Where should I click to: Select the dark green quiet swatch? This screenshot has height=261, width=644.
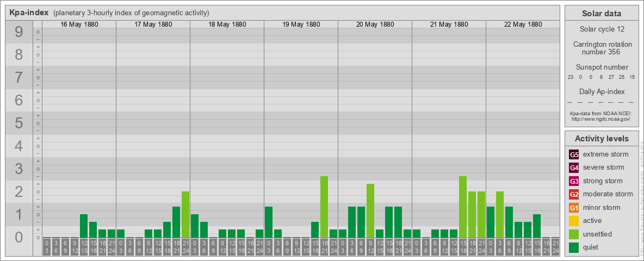click(x=574, y=247)
